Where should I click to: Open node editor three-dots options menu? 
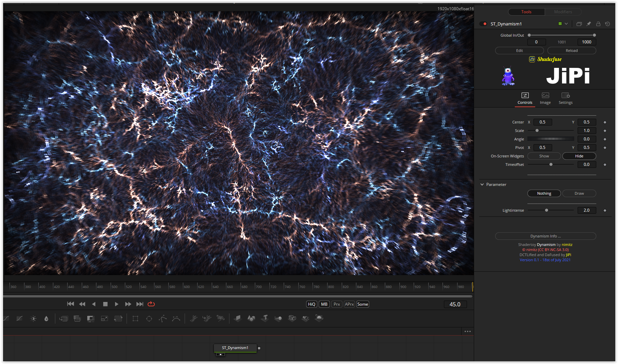click(468, 331)
